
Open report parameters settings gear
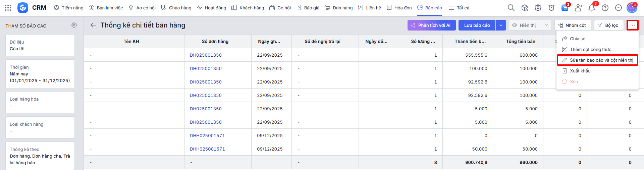point(74,25)
